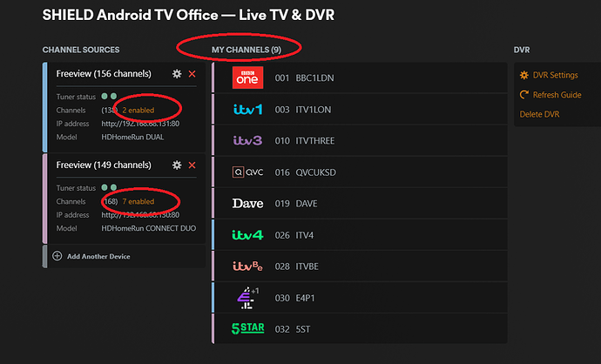Select the Refresh Guide link
This screenshot has height=364, width=601.
(557, 95)
